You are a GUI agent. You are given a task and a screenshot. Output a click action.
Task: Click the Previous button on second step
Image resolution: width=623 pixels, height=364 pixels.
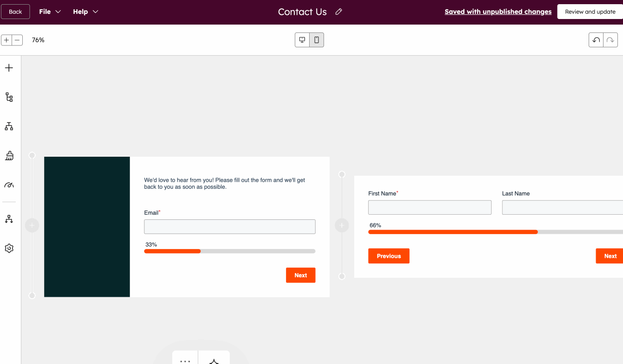pos(389,255)
